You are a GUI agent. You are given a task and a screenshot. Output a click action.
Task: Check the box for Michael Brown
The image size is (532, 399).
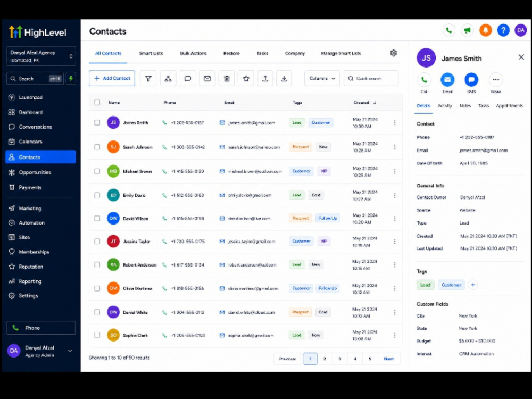click(x=97, y=171)
